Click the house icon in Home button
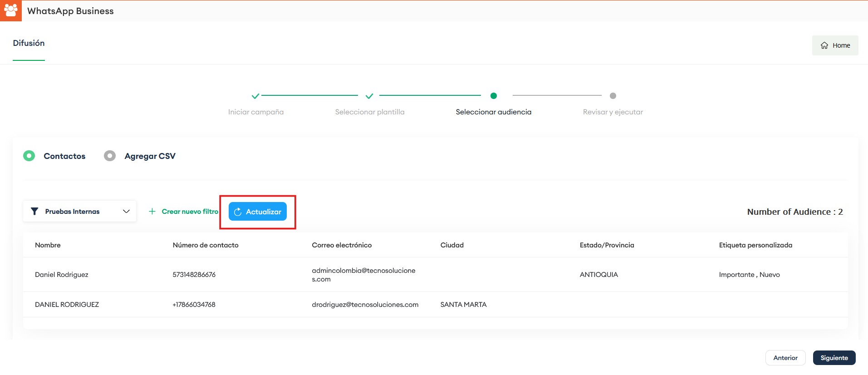The width and height of the screenshot is (868, 375). click(x=824, y=45)
